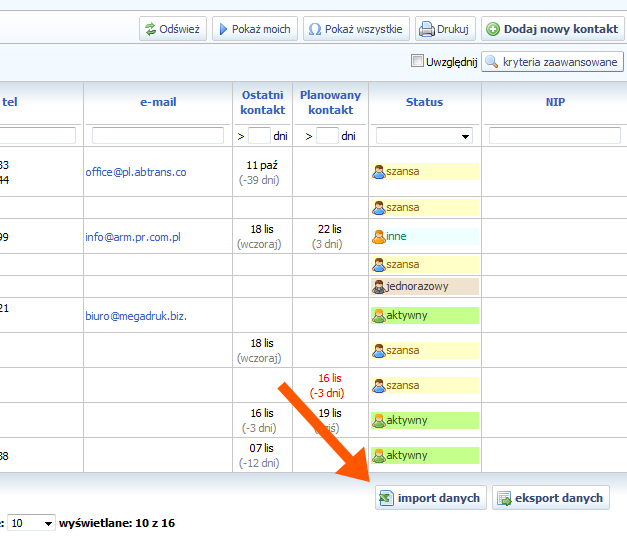Click the magnifier icon for kryteria zaawansowane
This screenshot has height=536, width=627.
click(491, 62)
